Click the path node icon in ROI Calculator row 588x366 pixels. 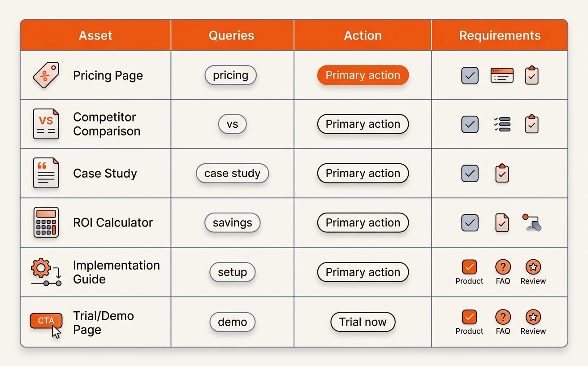[x=532, y=222]
